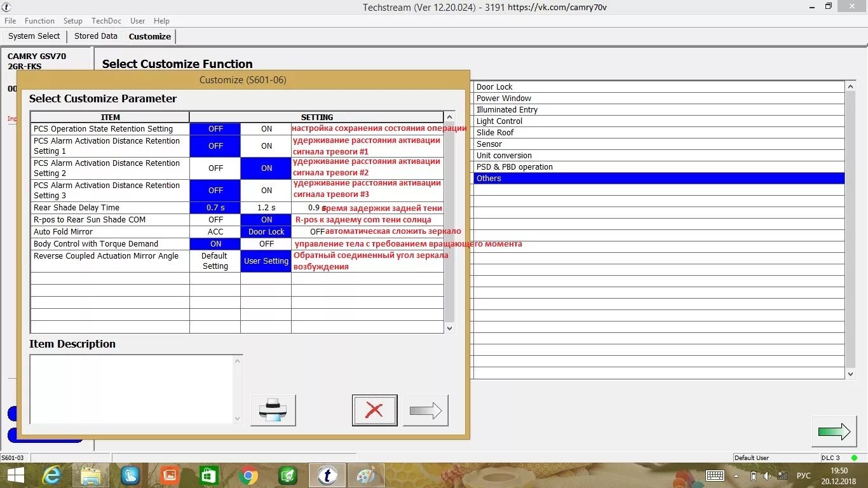Screen dimensions: 868x488
Task: Click the taskbar clock showing 19:50
Action: point(839,471)
